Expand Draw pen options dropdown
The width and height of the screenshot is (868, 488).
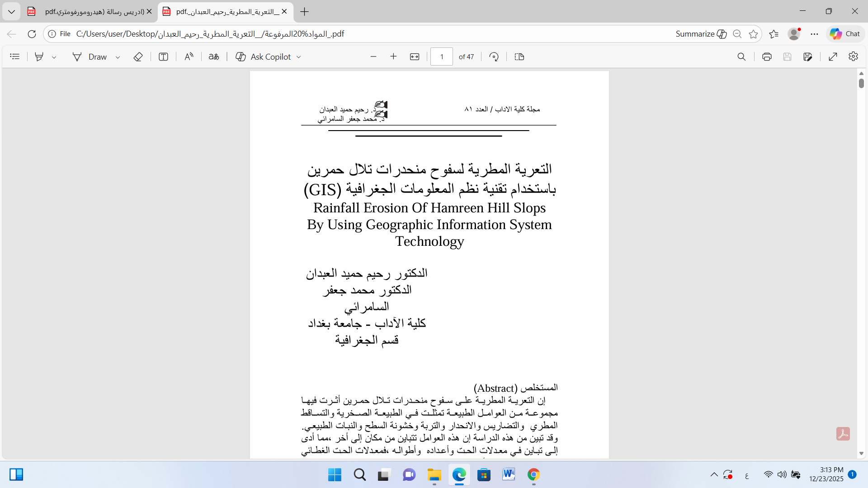[x=118, y=57]
